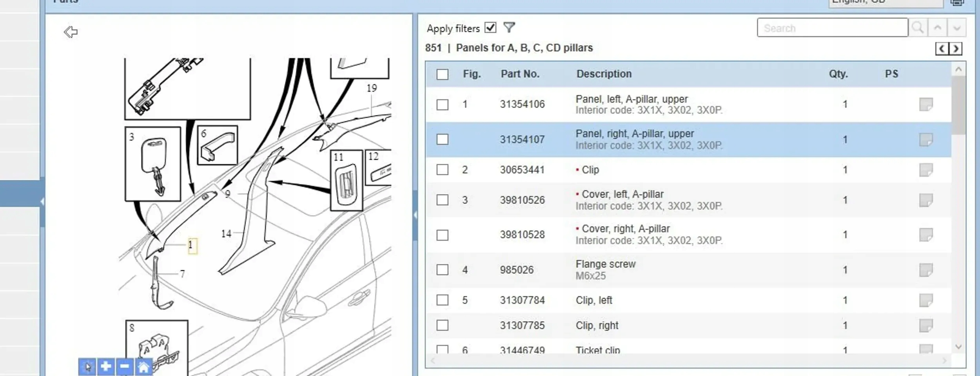
Task: Check the box for part 31354106
Action: point(443,105)
